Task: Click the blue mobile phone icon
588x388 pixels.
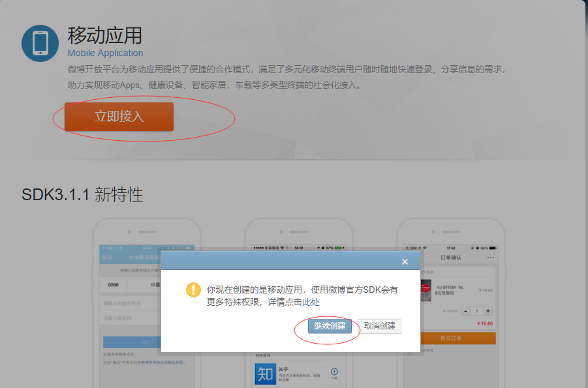Action: tap(40, 43)
